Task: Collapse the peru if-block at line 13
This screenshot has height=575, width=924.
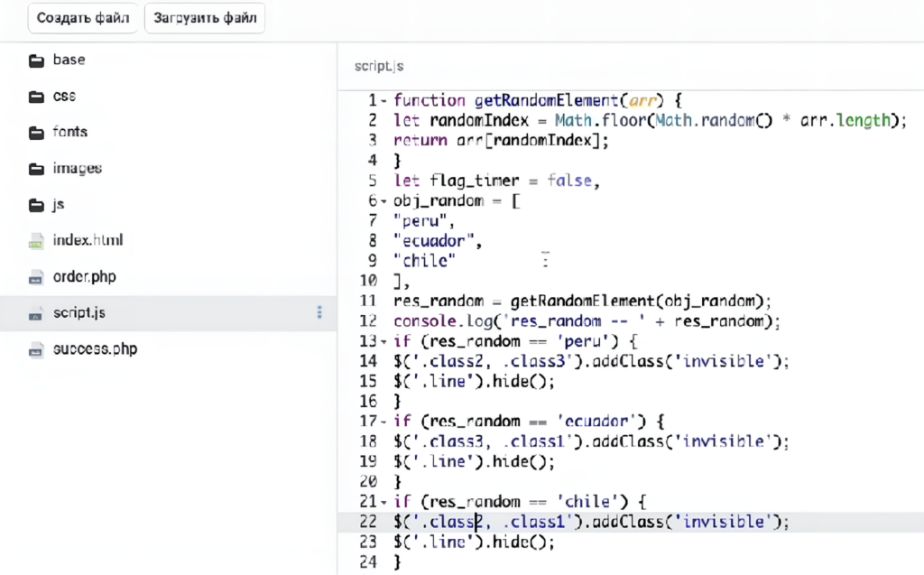Action: pos(383,341)
